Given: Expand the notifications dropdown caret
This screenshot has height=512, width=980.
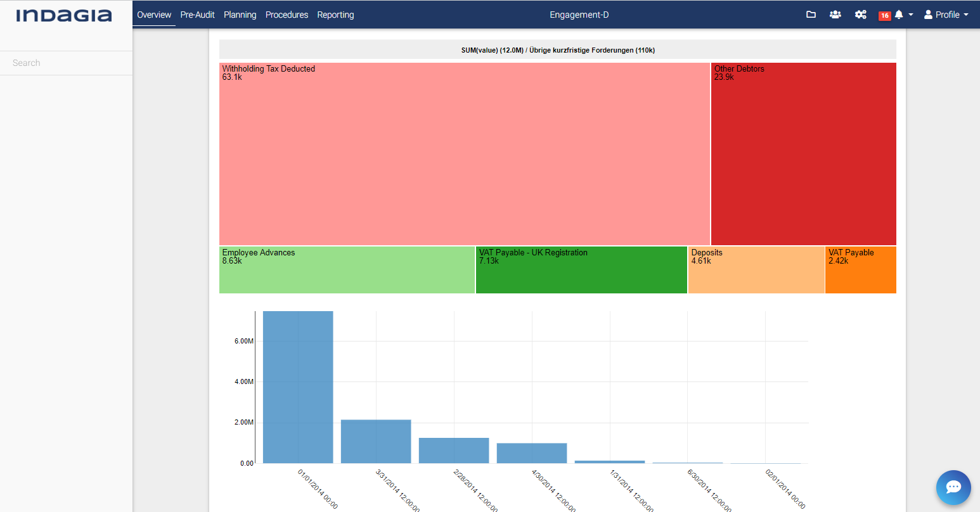Looking at the screenshot, I should tap(911, 15).
